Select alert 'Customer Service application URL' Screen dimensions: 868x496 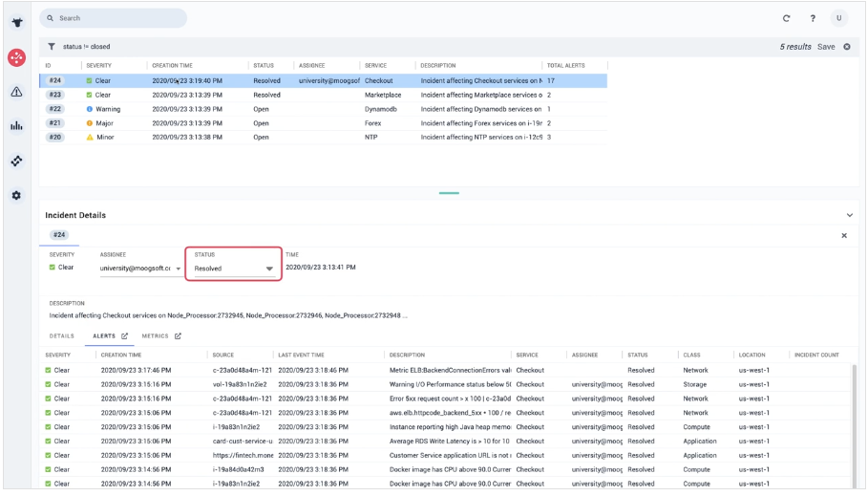click(446, 455)
